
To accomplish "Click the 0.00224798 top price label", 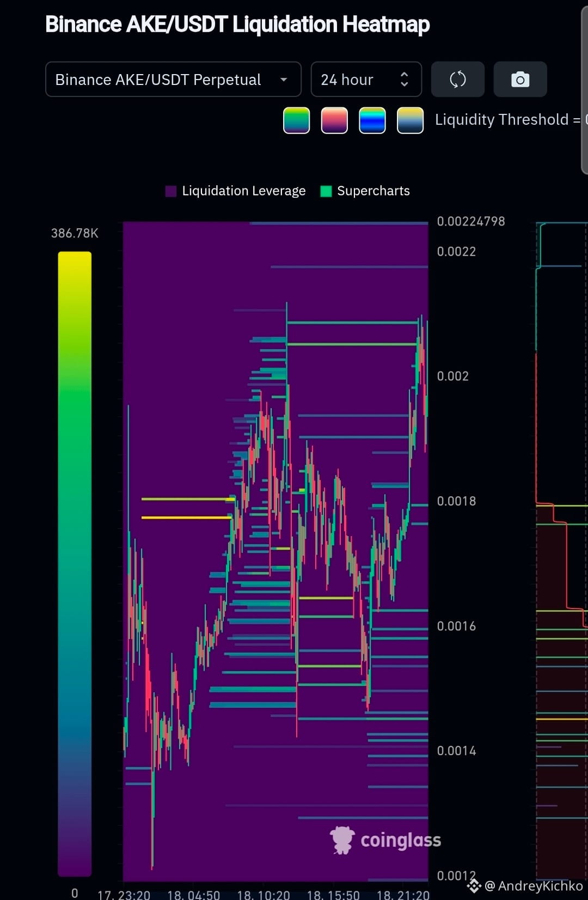I will [471, 221].
